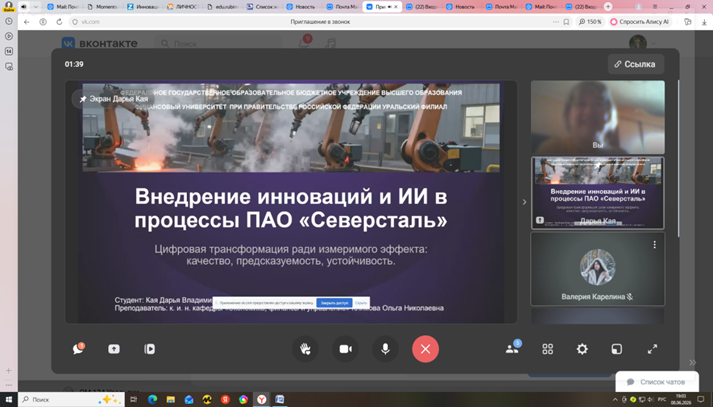Open the address bar three-dot menu
This screenshot has height=407, width=713.
tap(556, 22)
